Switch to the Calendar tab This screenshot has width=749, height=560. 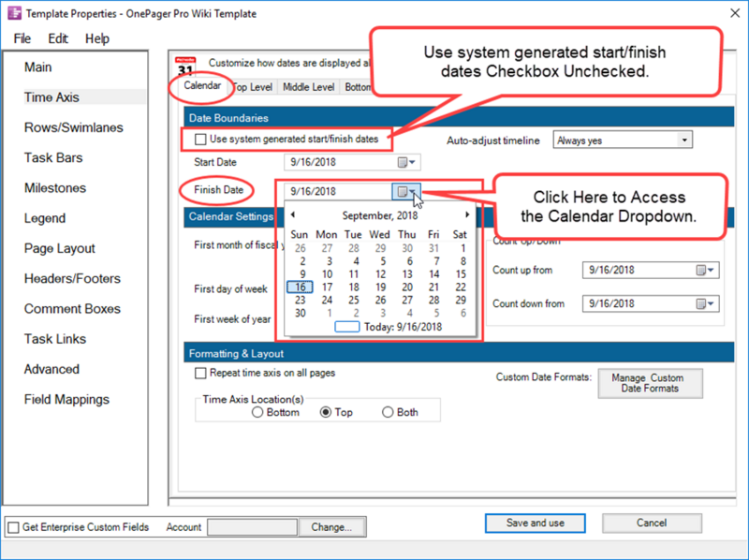(202, 86)
